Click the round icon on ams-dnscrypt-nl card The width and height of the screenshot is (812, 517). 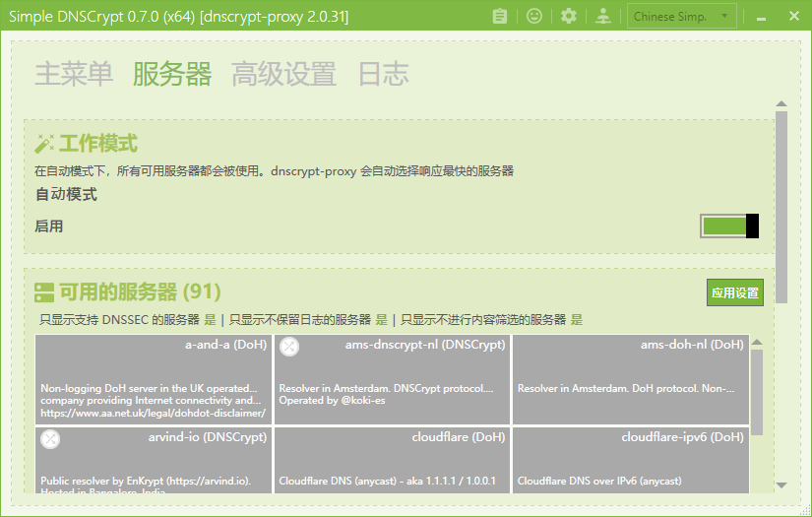click(x=289, y=346)
